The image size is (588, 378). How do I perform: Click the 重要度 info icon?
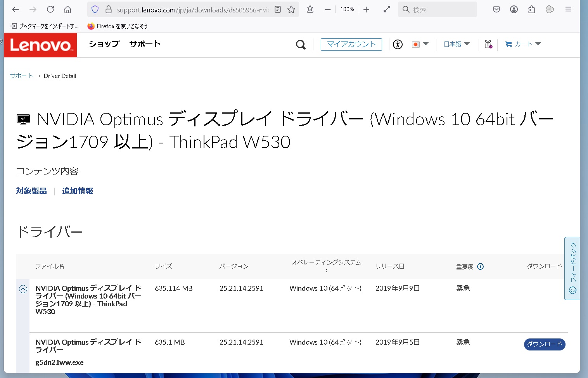pyautogui.click(x=480, y=266)
